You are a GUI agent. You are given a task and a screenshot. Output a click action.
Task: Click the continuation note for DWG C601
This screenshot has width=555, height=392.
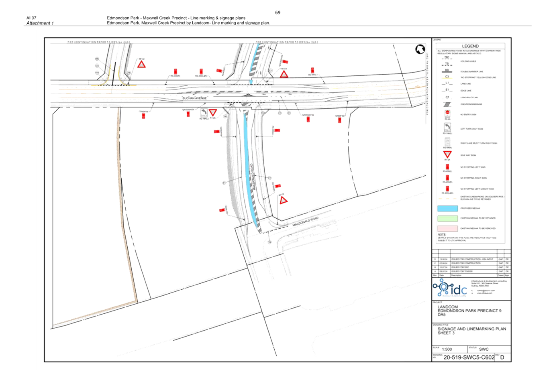[287, 42]
